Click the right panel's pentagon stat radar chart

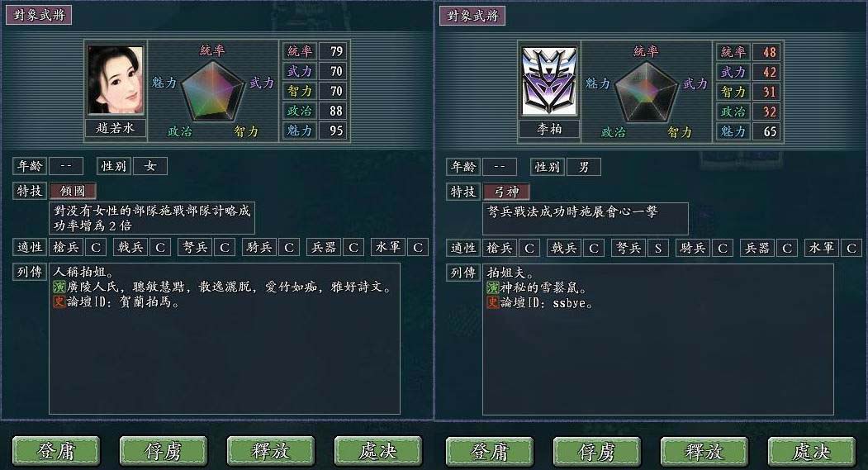[647, 93]
